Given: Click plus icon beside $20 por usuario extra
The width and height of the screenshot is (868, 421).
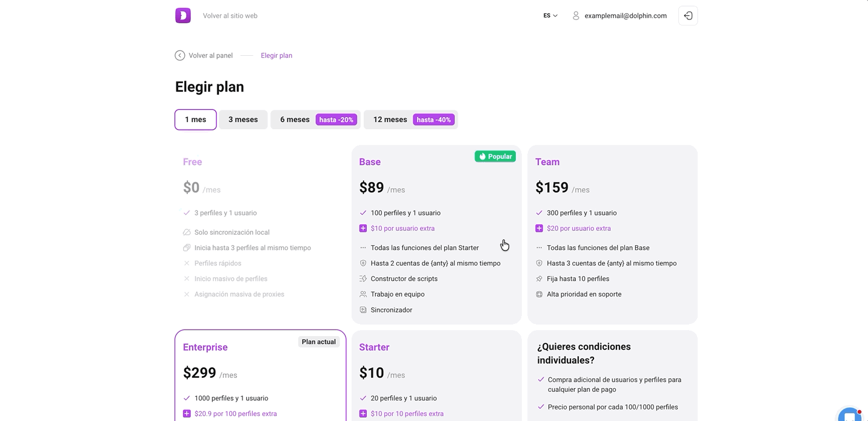Looking at the screenshot, I should (x=539, y=229).
